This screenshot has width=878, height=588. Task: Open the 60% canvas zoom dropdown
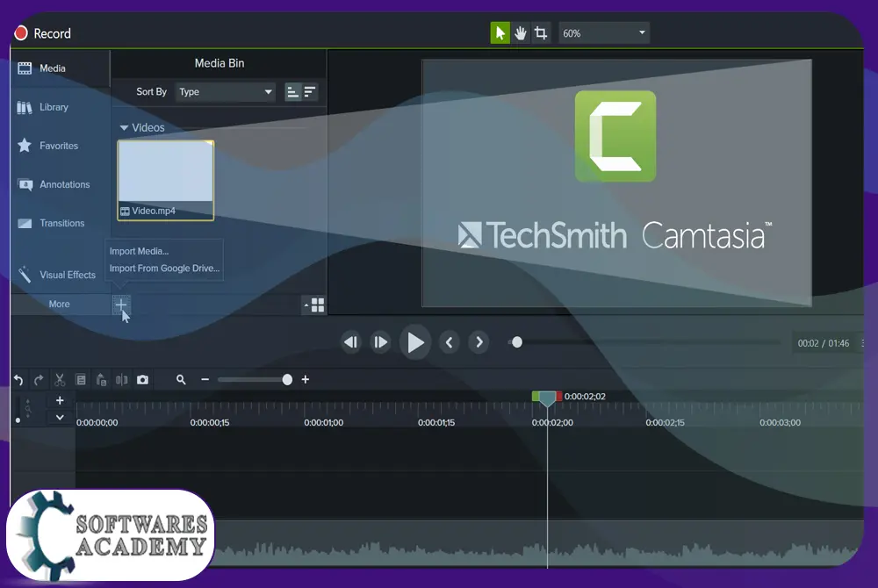coord(604,33)
